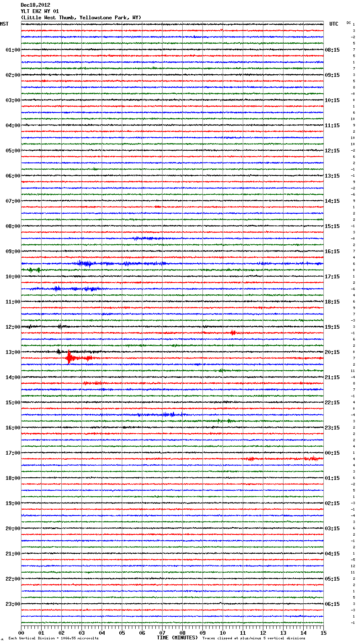
Task: Select the station code YLT EHZ WY 01
Action: coord(40,11)
